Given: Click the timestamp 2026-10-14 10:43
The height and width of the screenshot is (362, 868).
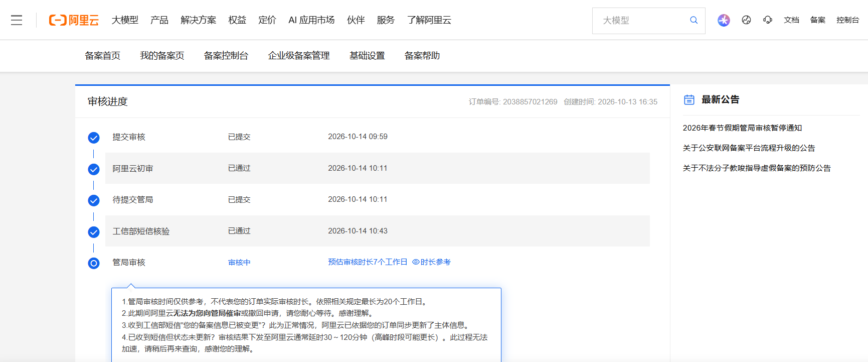Looking at the screenshot, I should pyautogui.click(x=358, y=231).
